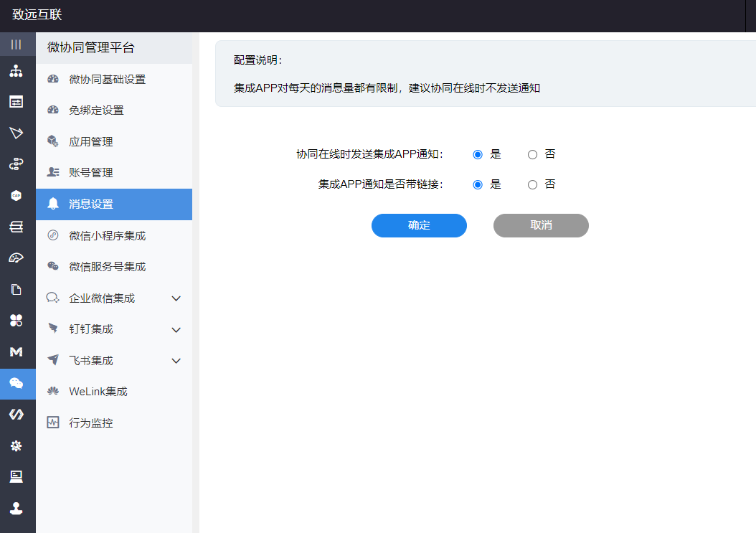Image resolution: width=756 pixels, height=533 pixels.
Task: Select 否 for 集成APP通知是否带链接
Action: (532, 185)
